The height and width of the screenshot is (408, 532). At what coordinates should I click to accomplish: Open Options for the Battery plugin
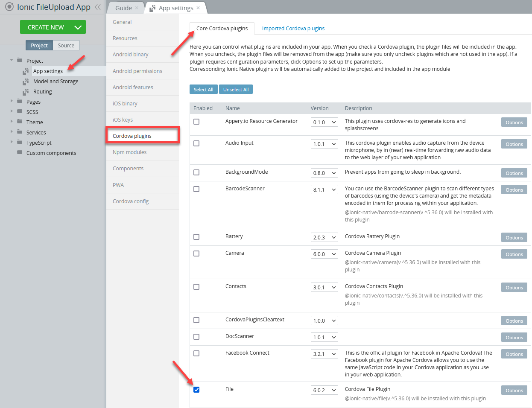click(514, 237)
